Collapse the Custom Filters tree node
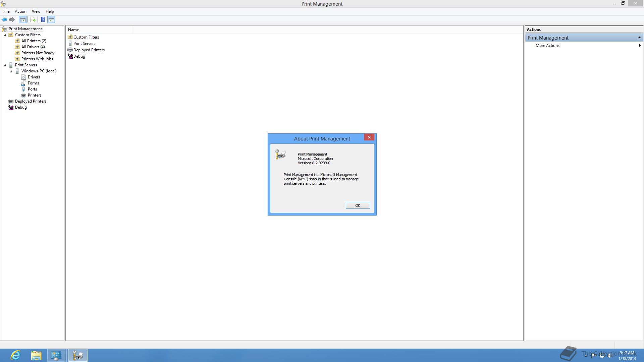Viewport: 644px width, 362px height. [x=5, y=35]
